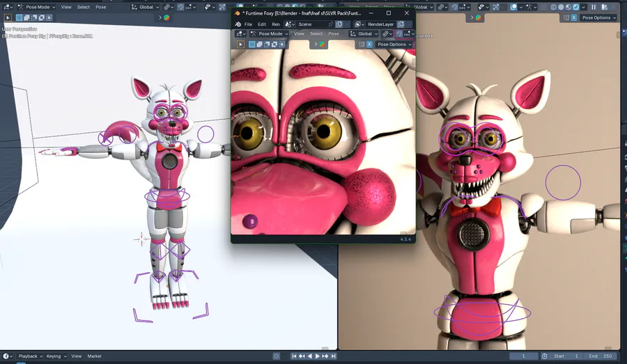The image size is (627, 364).
Task: Click colored cube addon icon, left viewport
Action: click(x=167, y=17)
